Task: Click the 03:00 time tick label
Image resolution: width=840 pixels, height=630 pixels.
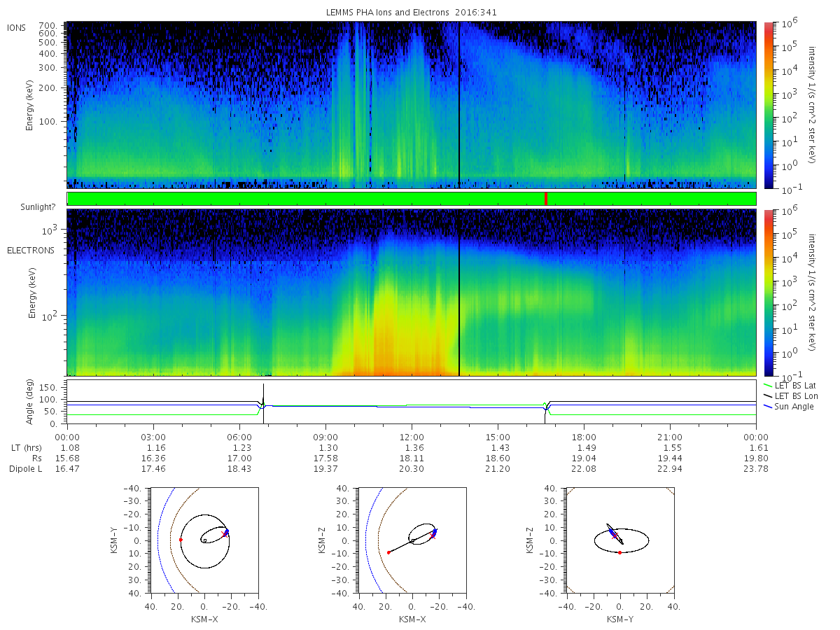Action: click(x=153, y=437)
